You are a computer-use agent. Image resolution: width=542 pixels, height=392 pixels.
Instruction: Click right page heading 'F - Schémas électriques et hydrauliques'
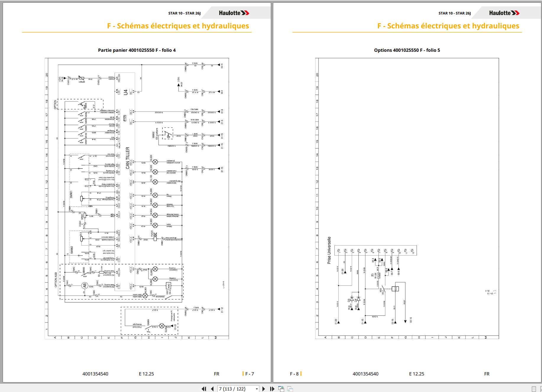448,26
